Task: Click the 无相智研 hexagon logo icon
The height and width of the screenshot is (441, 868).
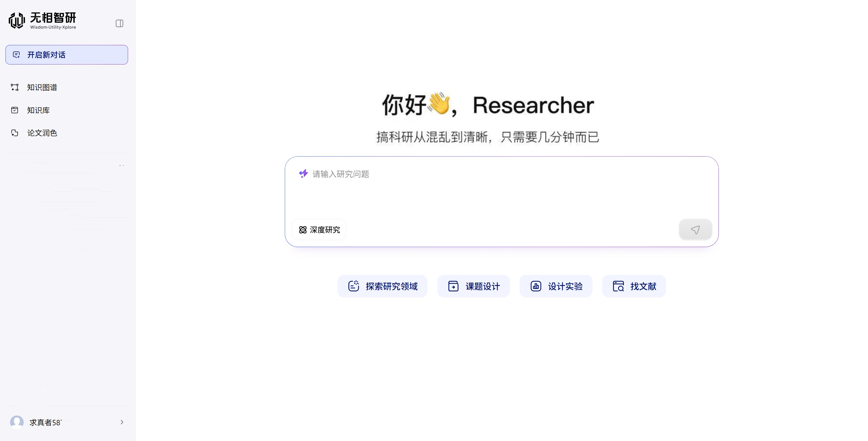Action: tap(17, 20)
